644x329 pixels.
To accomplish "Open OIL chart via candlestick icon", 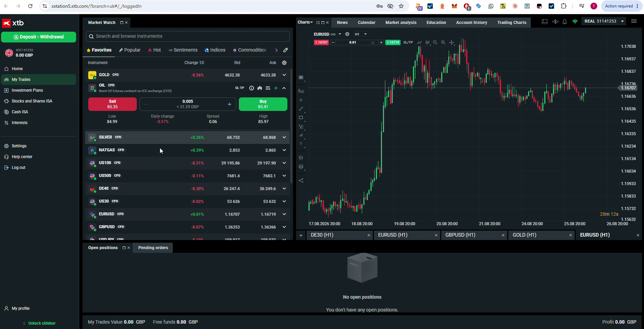I will pos(260,88).
